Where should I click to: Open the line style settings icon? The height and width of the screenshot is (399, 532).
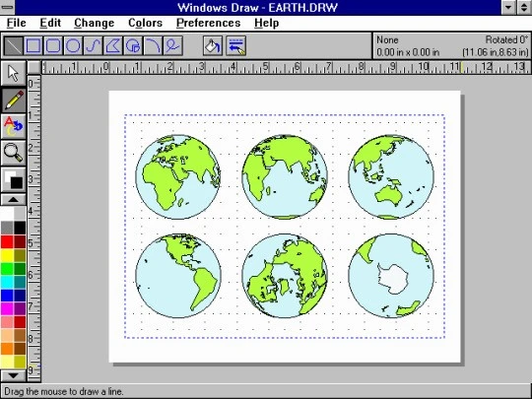(x=236, y=45)
